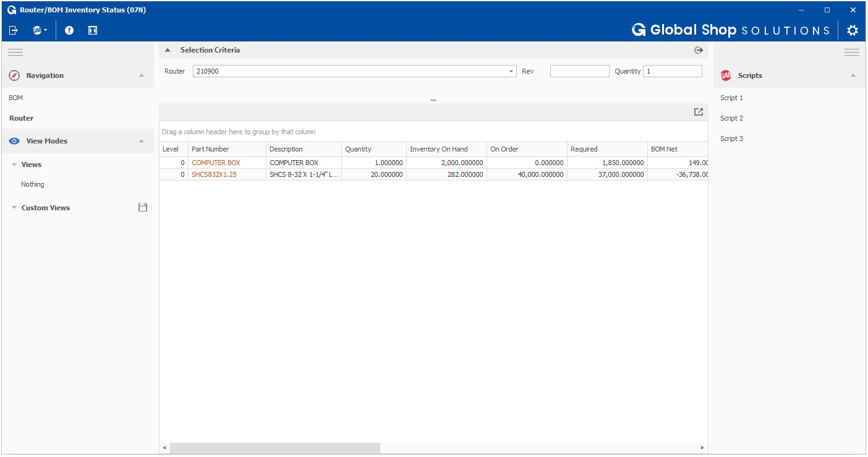The width and height of the screenshot is (868, 457).
Task: Toggle the right sidebar hamburger menu
Action: [852, 53]
